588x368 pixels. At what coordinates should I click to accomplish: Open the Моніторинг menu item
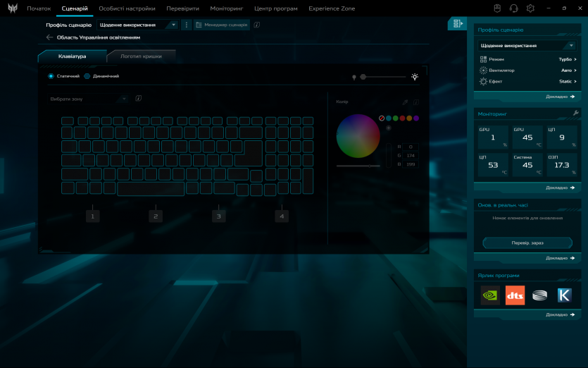226,8
